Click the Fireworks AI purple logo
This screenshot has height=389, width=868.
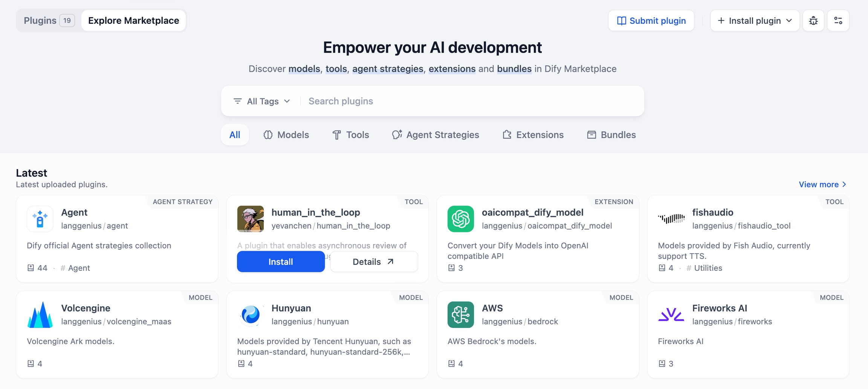[671, 315]
